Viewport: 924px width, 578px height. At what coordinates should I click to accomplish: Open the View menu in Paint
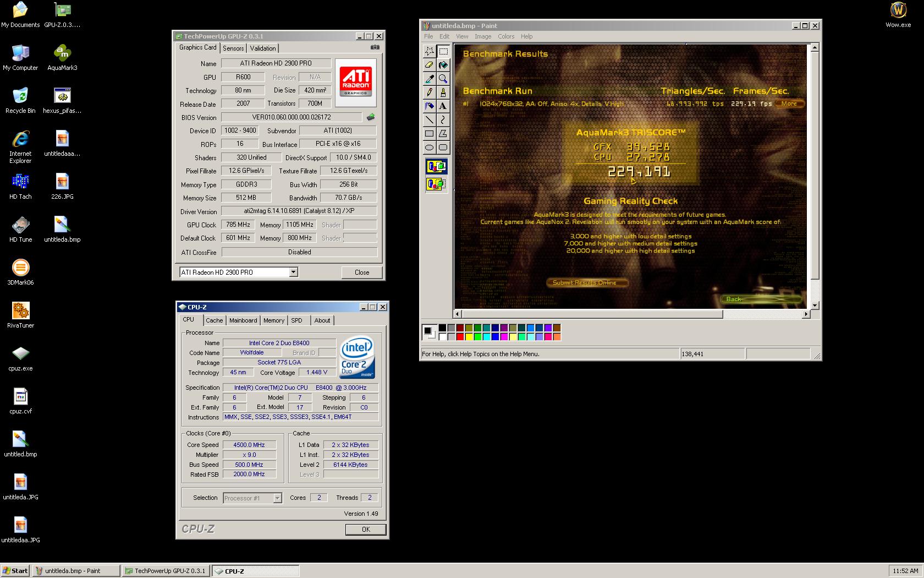pyautogui.click(x=462, y=36)
